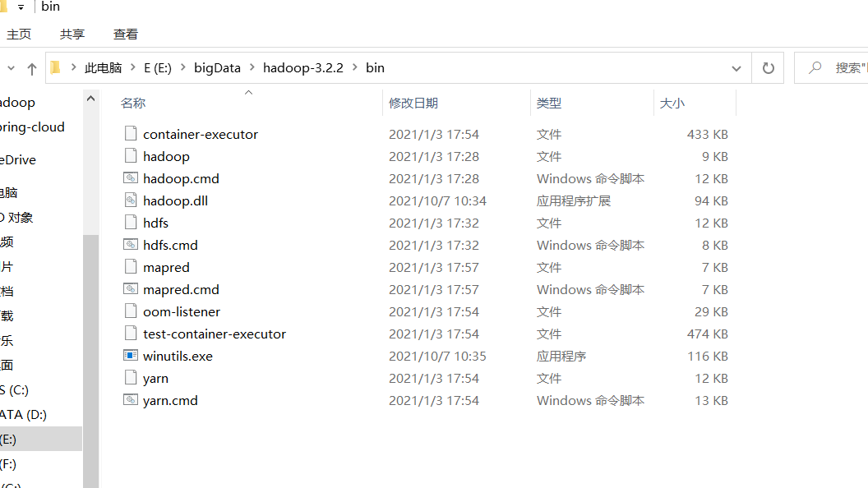The image size is (868, 488).
Task: Select the hadoop.cmd command script
Action: click(180, 178)
